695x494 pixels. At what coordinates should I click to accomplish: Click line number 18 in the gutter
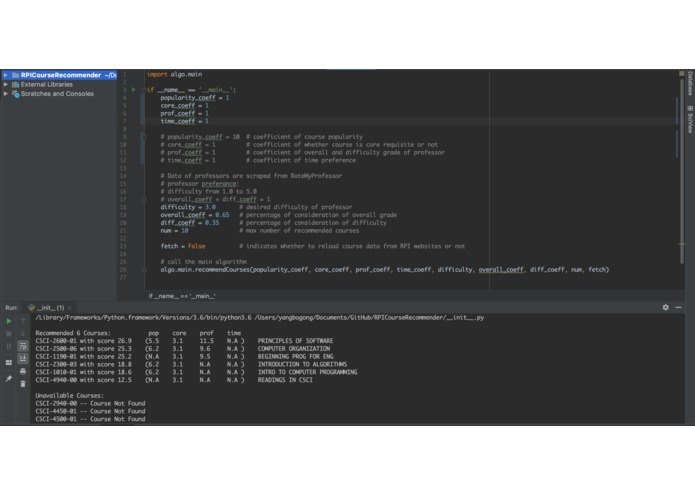(123, 207)
